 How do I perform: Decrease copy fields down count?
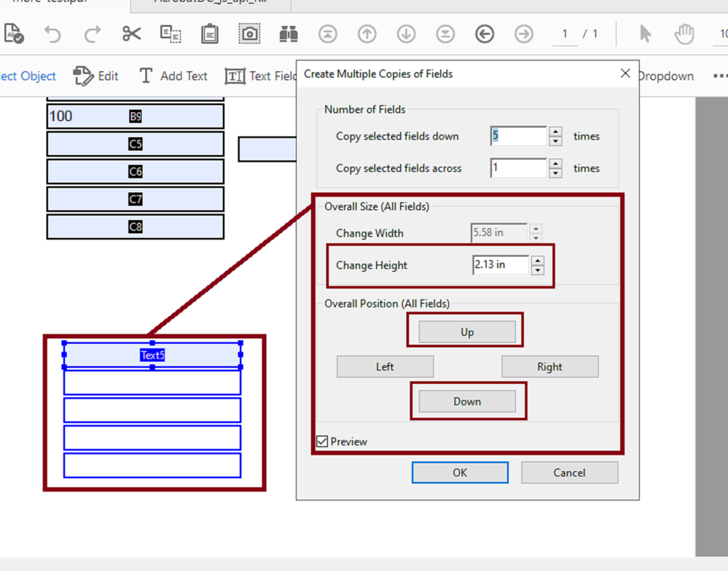pos(555,141)
